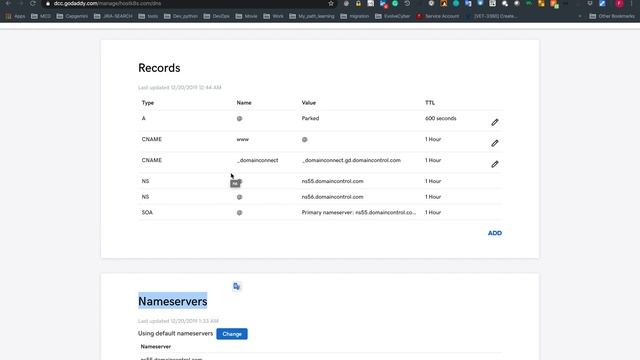This screenshot has width=640, height=360.
Task: Click the Name column header
Action: 244,102
